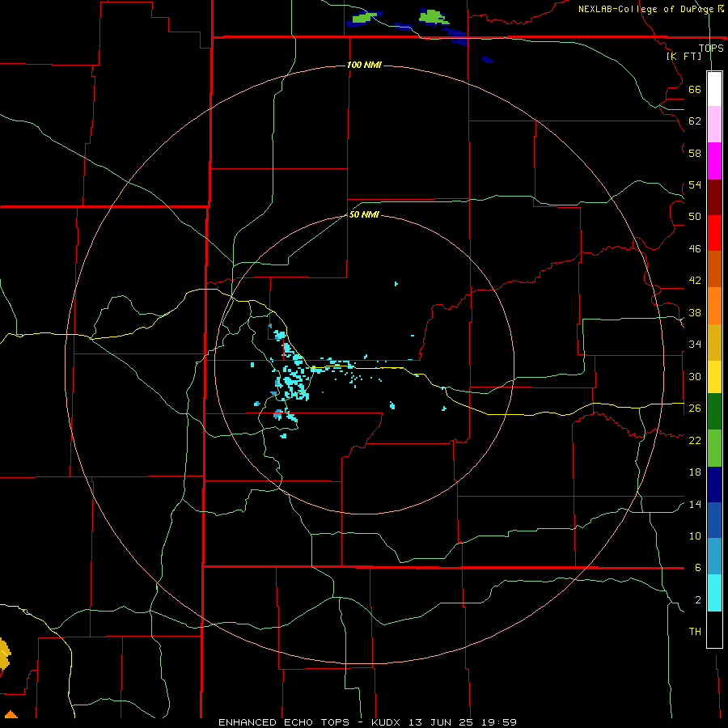This screenshot has height=728, width=728.
Task: Click the K FT units label
Action: [684, 56]
